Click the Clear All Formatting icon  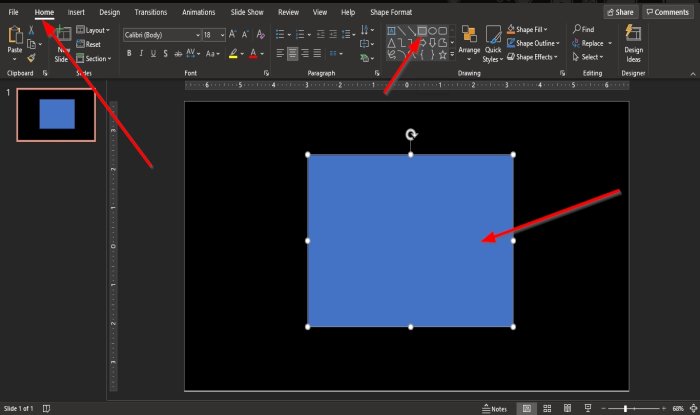pos(259,34)
